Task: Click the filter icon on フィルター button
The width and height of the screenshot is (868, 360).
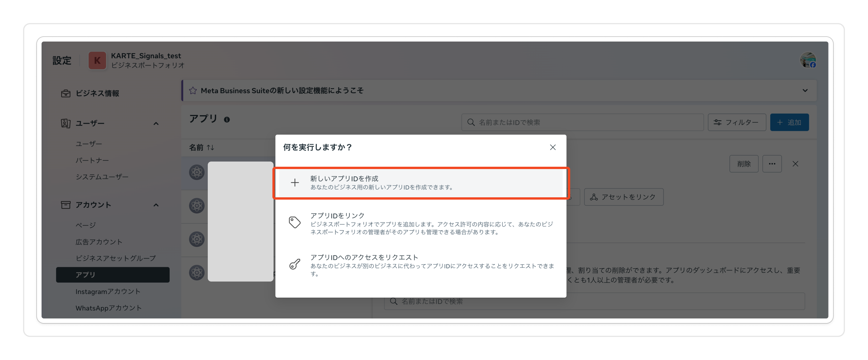Action: pos(718,122)
